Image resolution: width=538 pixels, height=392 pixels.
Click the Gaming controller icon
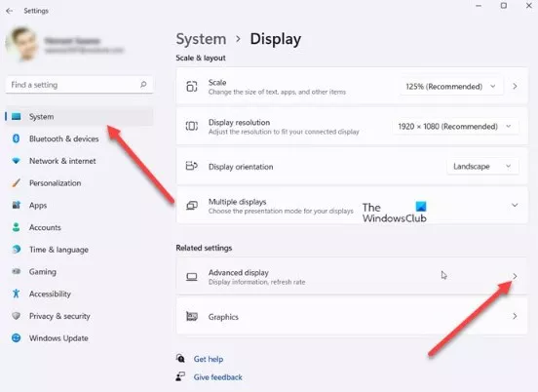click(17, 271)
